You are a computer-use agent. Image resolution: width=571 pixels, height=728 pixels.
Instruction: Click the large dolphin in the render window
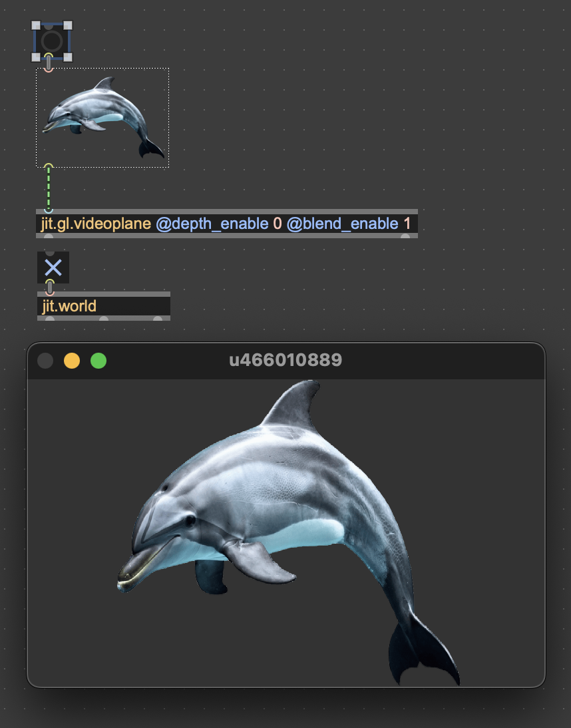pos(280,506)
